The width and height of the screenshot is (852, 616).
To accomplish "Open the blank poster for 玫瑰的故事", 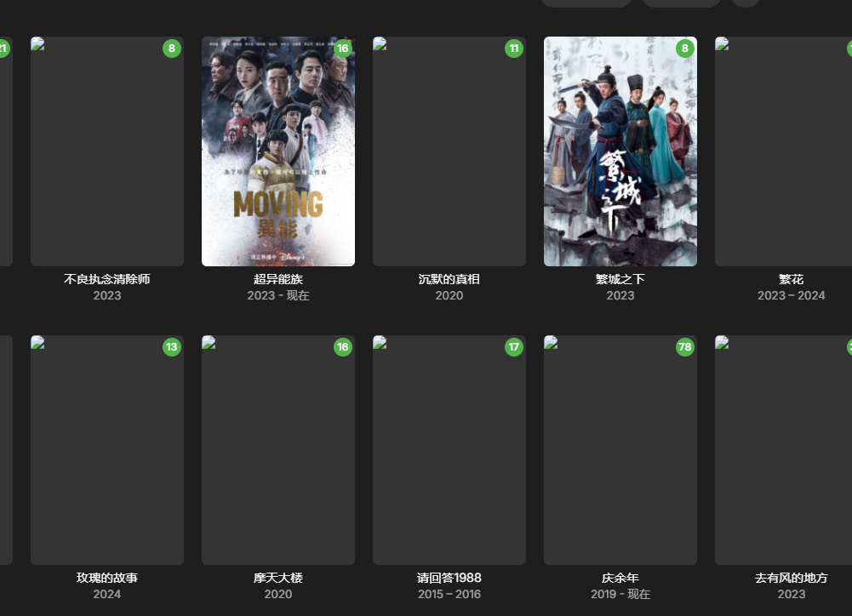I will pyautogui.click(x=107, y=450).
